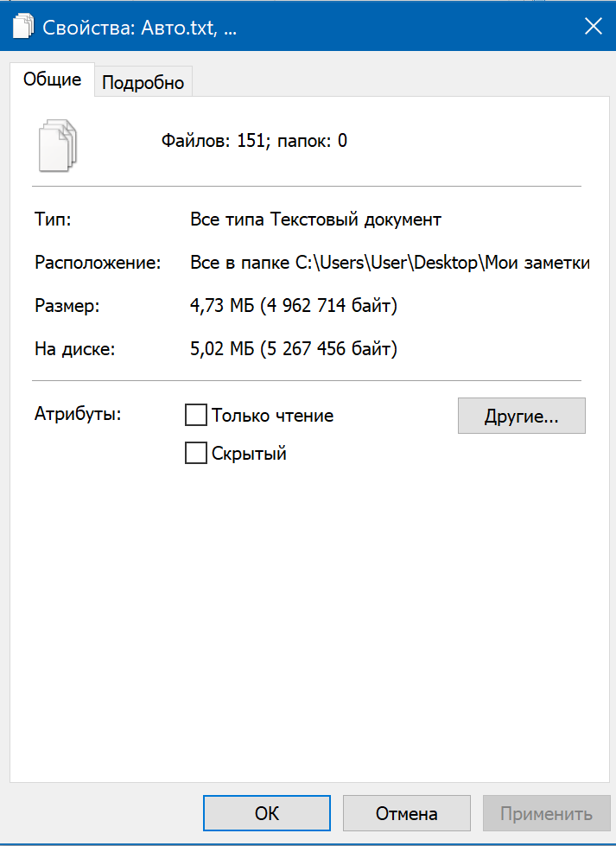Close the Свойства dialog window

pyautogui.click(x=593, y=27)
